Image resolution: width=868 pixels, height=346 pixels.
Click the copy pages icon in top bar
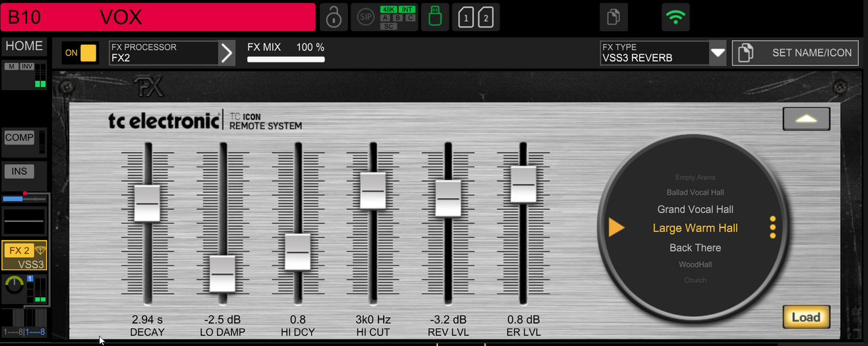[x=614, y=17]
